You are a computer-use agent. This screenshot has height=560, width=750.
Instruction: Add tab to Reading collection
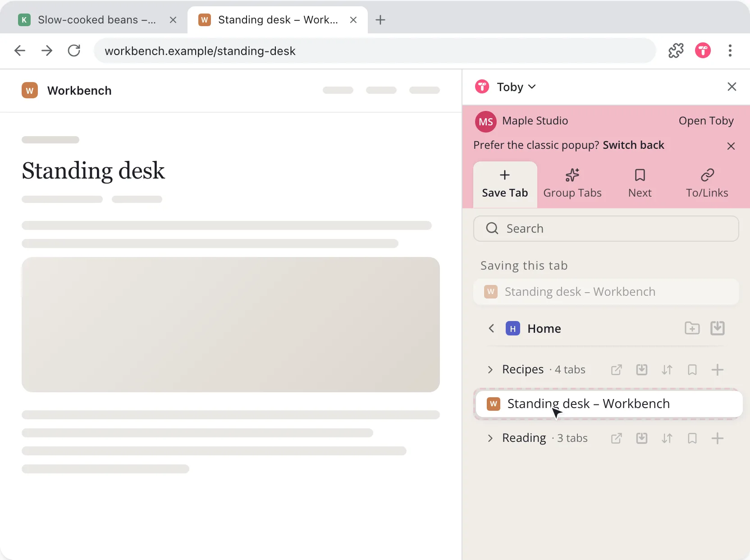717,438
